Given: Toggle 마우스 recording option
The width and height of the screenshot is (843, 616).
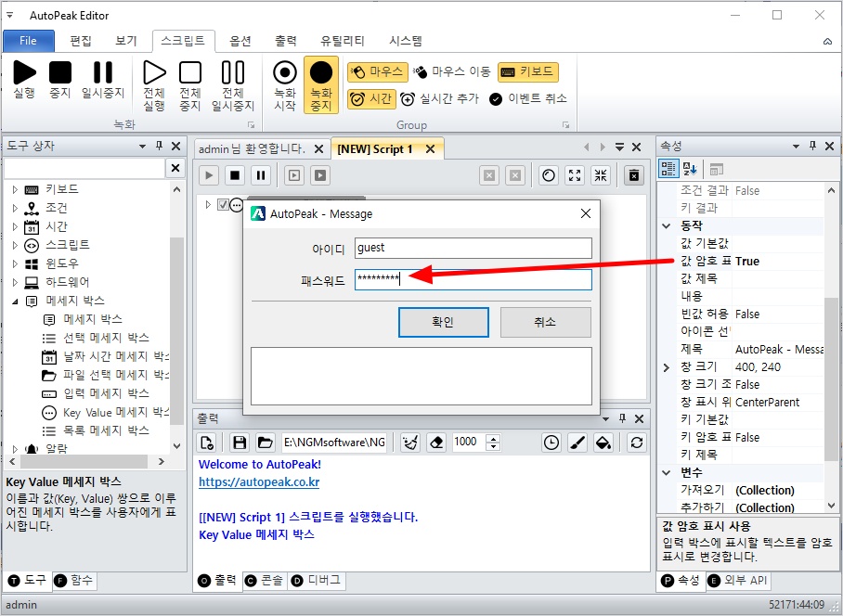Looking at the screenshot, I should tap(376, 72).
